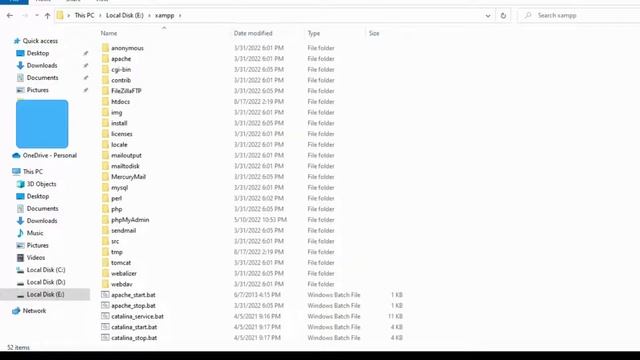Click Local Disk (E:) in address path
This screenshot has width=640, height=360.
click(125, 16)
